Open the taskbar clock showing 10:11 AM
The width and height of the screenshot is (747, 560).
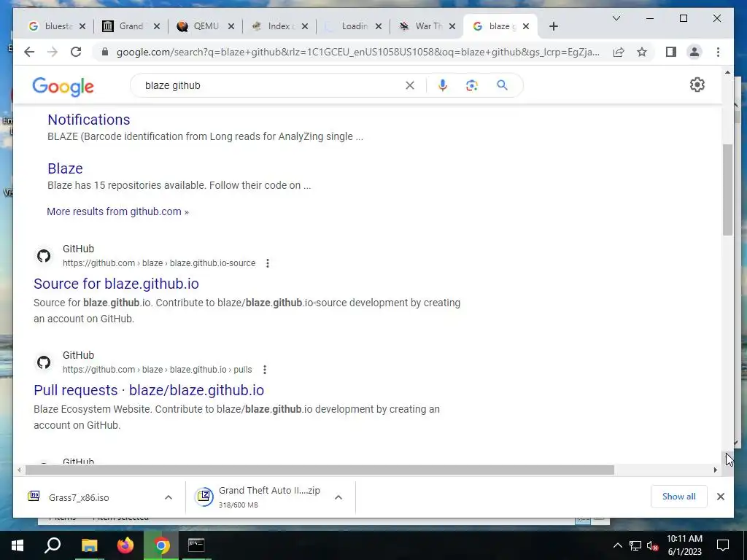pyautogui.click(x=684, y=545)
